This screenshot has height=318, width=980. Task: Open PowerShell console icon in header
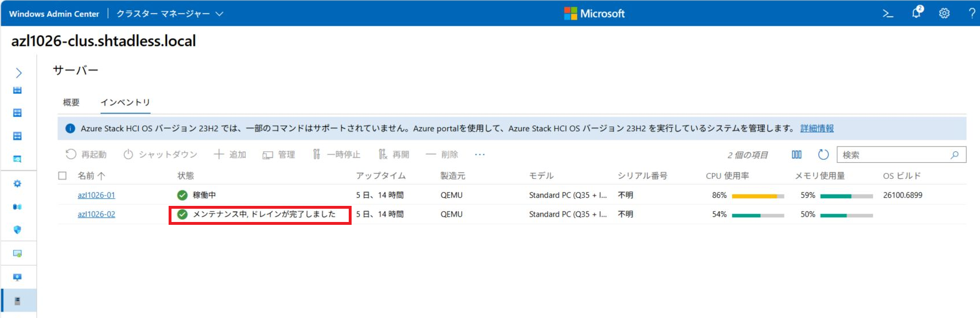(888, 13)
